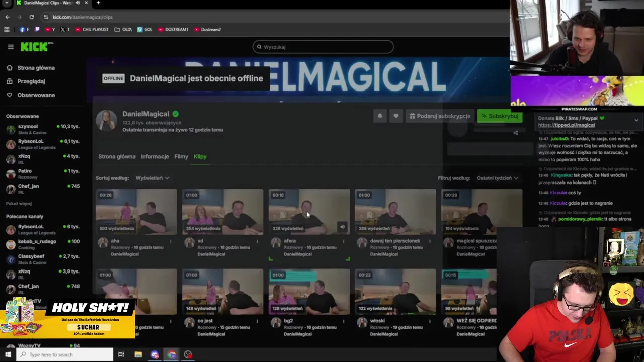Open site info icon in address bar
Viewport: 644px width, 362px height.
pyautogui.click(x=46, y=17)
